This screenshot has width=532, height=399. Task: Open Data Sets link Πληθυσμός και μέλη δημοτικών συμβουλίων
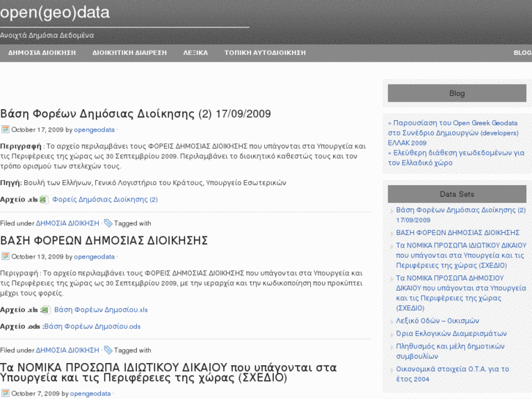click(450, 351)
